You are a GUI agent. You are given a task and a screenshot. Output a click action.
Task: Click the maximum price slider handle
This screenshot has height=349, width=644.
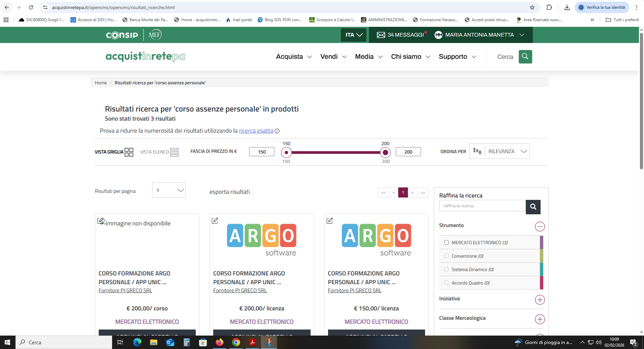[385, 152]
